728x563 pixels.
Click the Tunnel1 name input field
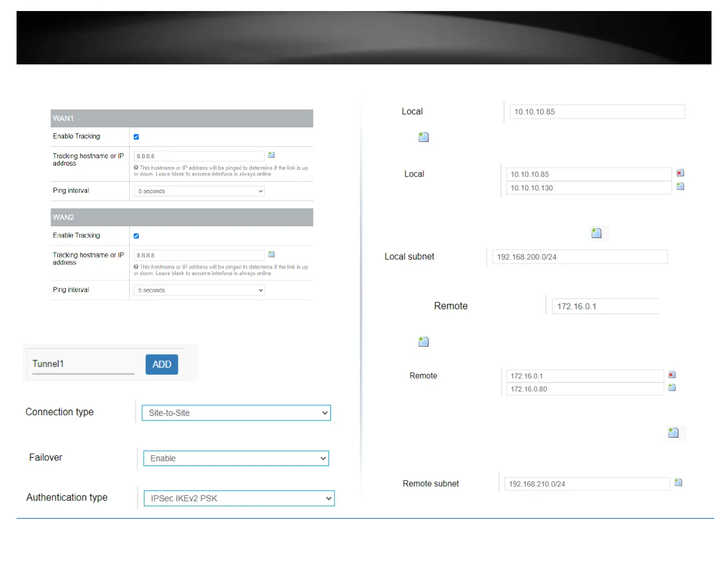point(83,364)
